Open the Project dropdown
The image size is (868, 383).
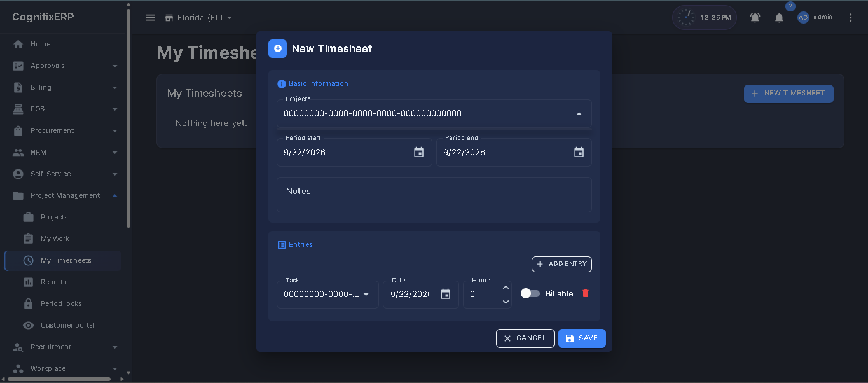click(x=434, y=114)
